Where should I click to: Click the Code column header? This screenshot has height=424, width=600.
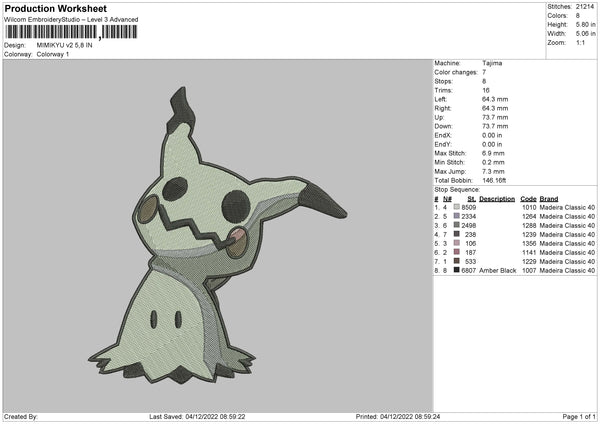point(528,199)
